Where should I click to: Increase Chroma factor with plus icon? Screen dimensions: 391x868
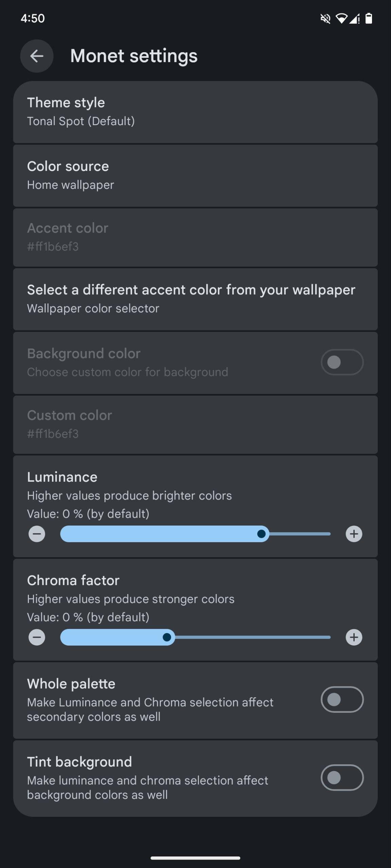354,637
